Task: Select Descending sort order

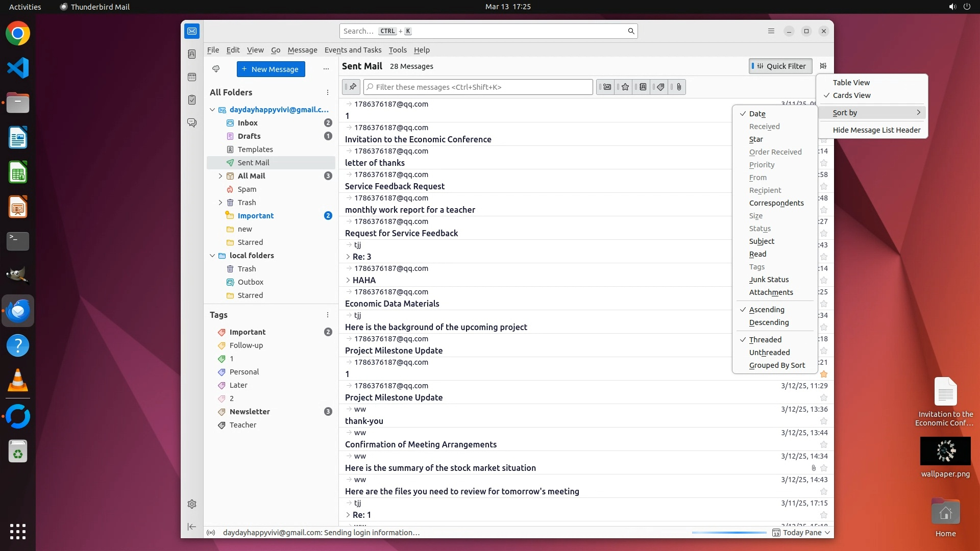Action: point(769,322)
